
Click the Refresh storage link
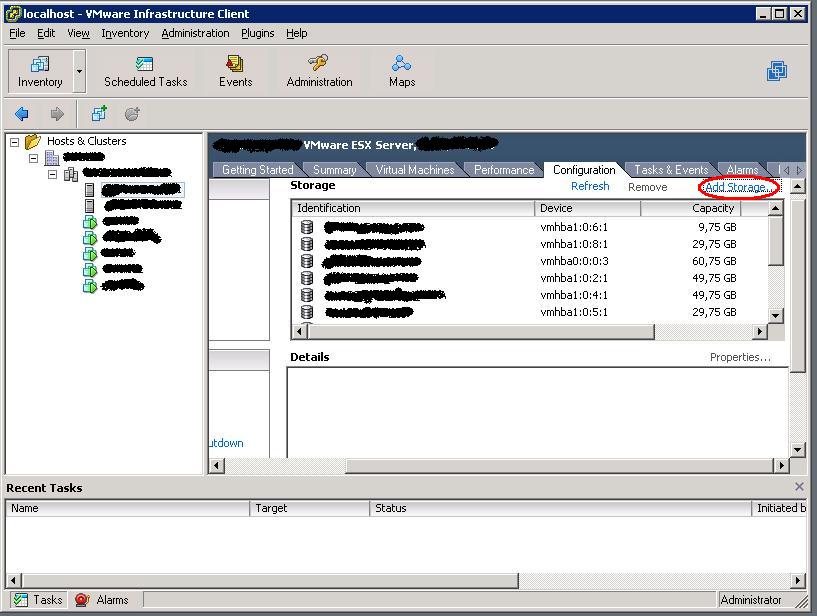(590, 187)
